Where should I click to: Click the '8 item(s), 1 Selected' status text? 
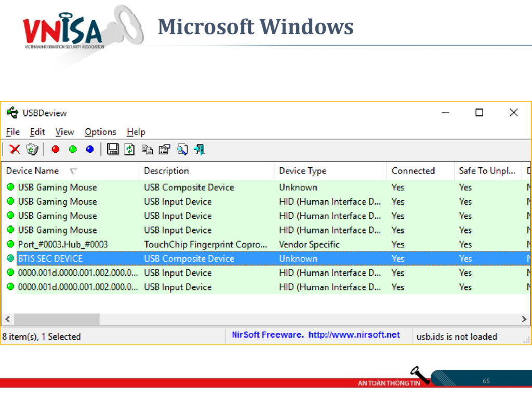[x=42, y=337]
